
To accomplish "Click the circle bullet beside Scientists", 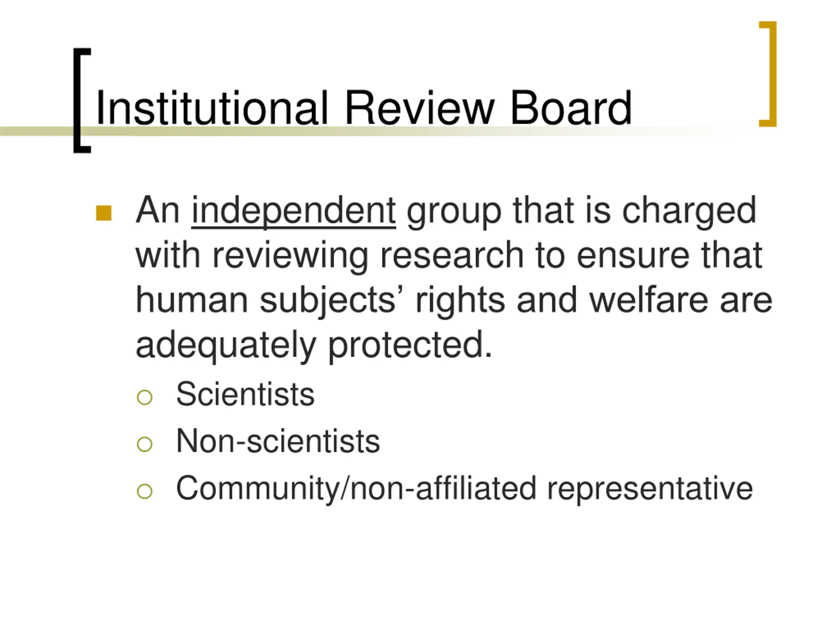I will click(x=144, y=397).
